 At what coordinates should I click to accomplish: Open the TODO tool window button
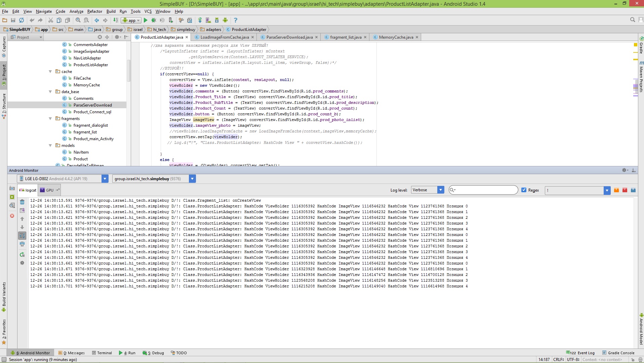click(x=178, y=353)
